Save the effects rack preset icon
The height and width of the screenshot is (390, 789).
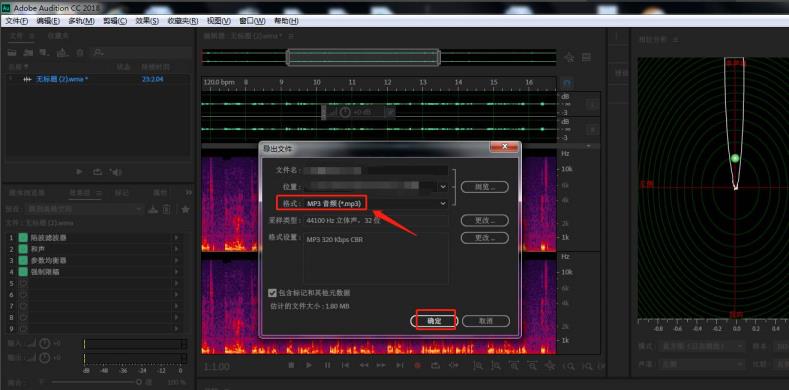153,209
